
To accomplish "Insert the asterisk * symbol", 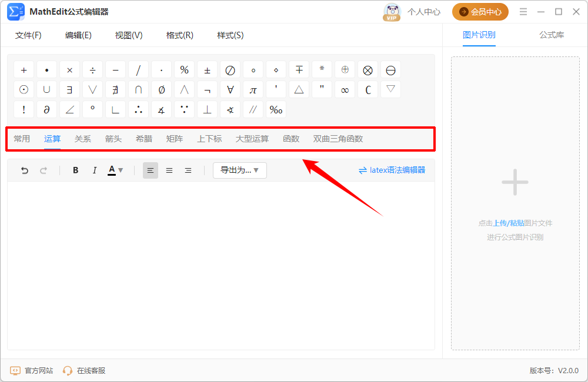I will coord(322,70).
